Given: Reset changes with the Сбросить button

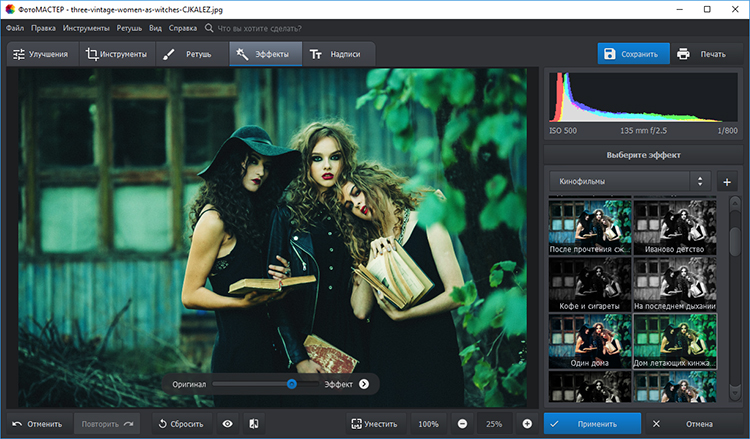Looking at the screenshot, I should point(181,424).
